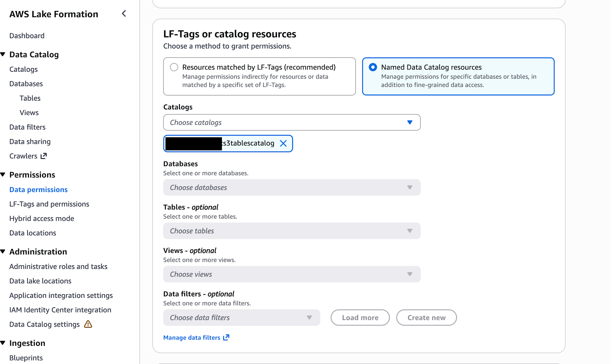Open the Choose databases dropdown
The height and width of the screenshot is (364, 610).
292,187
